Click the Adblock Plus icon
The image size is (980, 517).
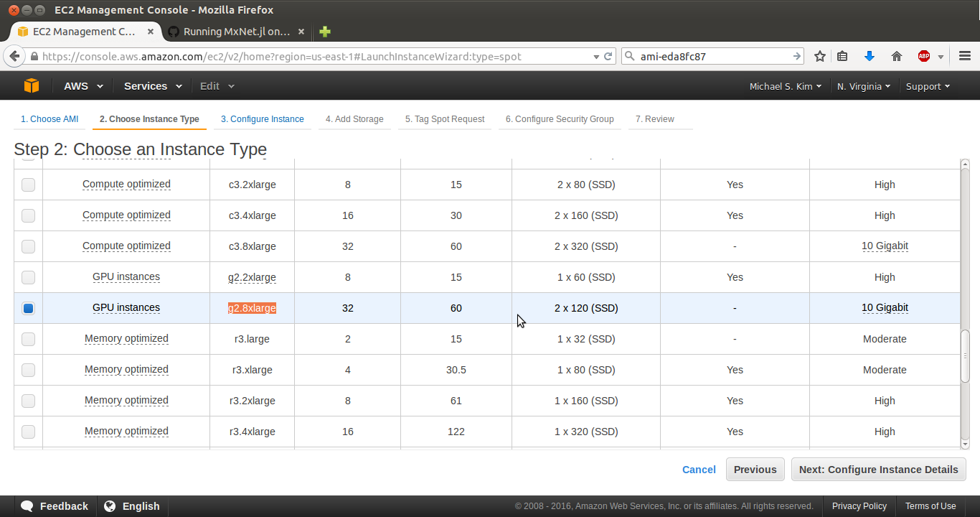[924, 56]
